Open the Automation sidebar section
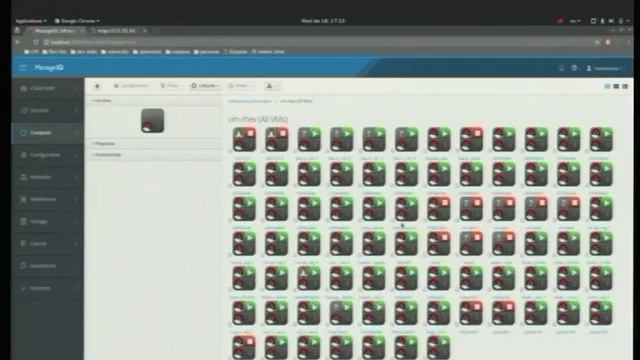Image resolution: width=640 pixels, height=360 pixels. [48, 266]
